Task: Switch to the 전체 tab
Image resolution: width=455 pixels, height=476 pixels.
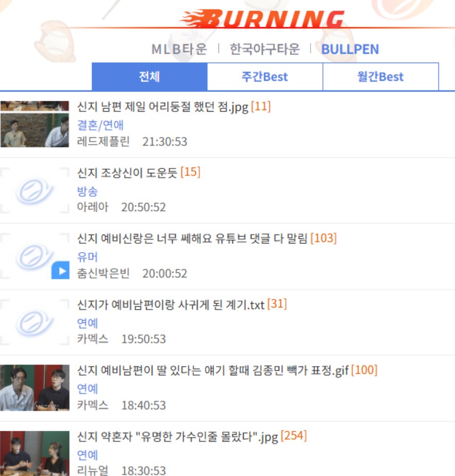Action: click(150, 77)
